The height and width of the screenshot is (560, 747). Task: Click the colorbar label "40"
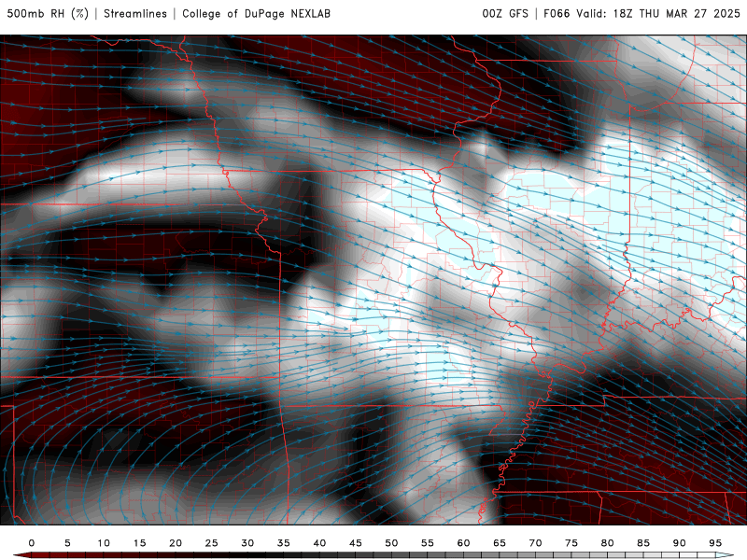[x=319, y=543]
